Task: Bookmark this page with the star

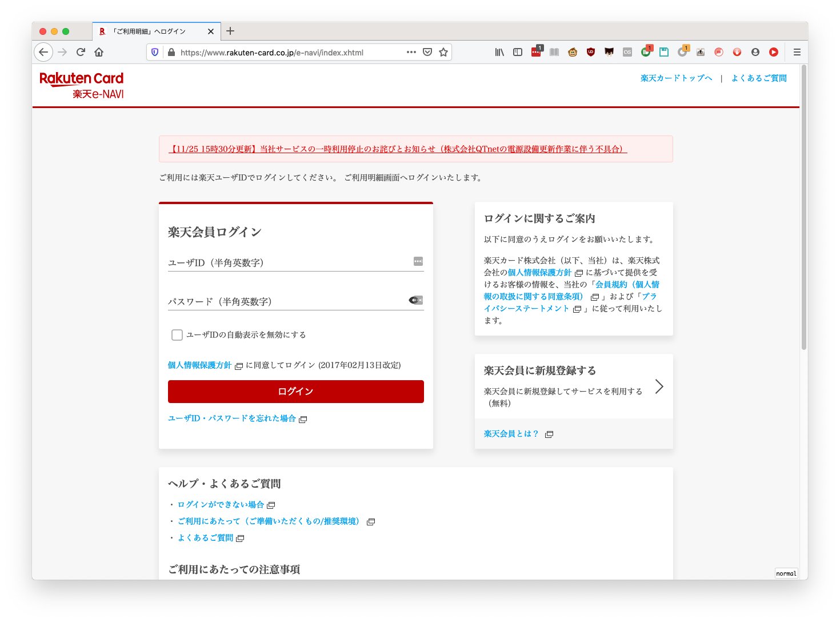Action: coord(443,52)
